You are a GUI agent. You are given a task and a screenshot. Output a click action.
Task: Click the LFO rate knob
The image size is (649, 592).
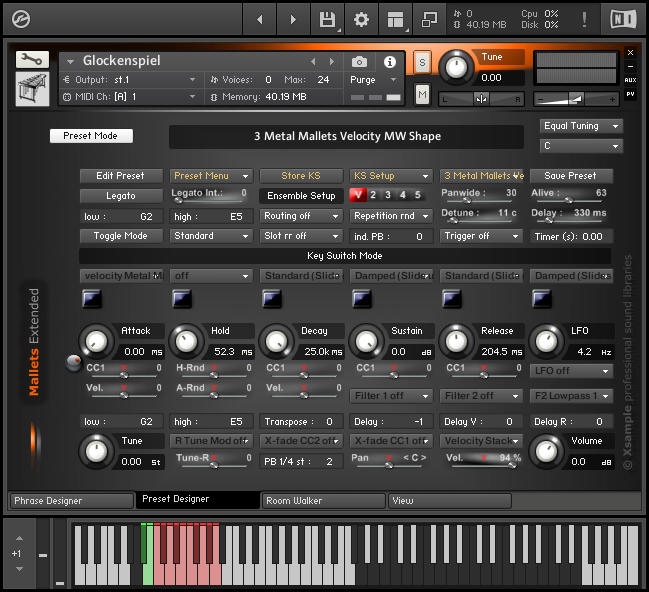click(x=546, y=342)
